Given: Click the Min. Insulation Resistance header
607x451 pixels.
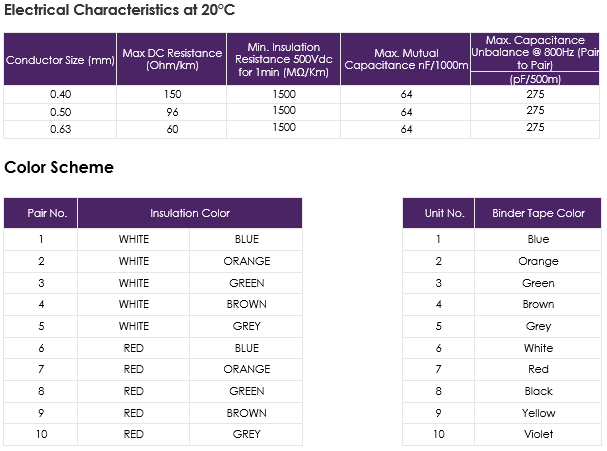Looking at the screenshot, I should pyautogui.click(x=283, y=59).
